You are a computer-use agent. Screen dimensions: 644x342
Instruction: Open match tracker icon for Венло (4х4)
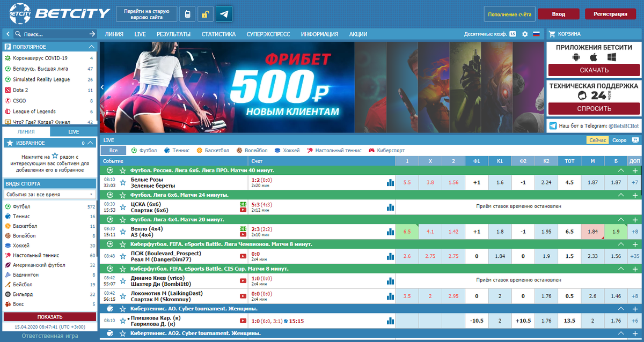pyautogui.click(x=243, y=229)
